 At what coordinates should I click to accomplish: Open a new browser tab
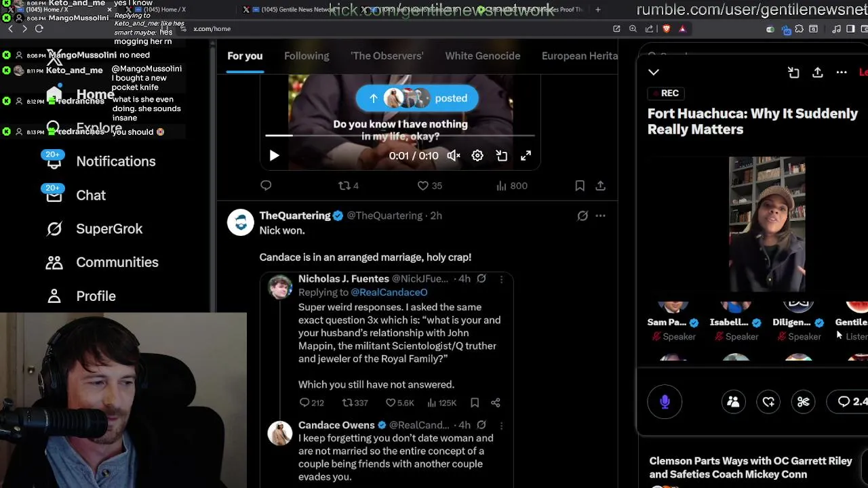597,9
